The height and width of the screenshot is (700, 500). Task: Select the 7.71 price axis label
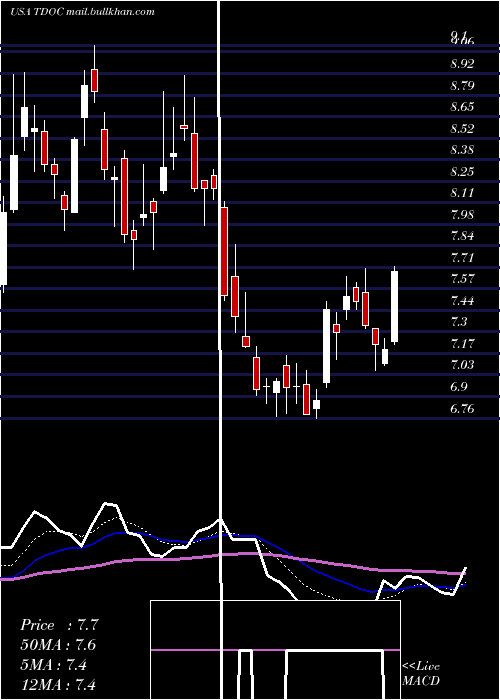coord(462,258)
